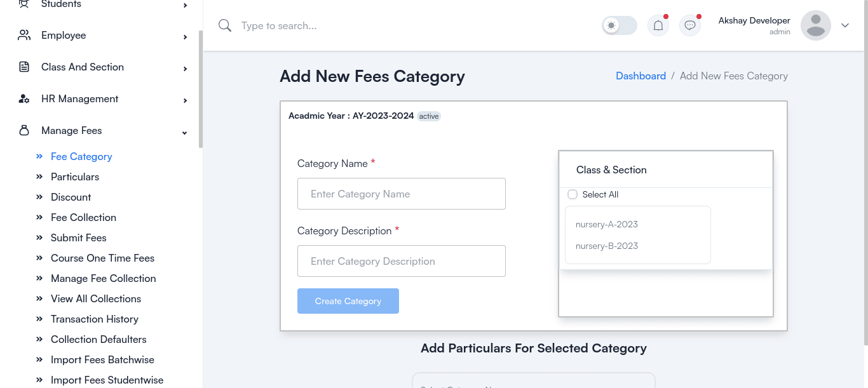
Task: Open the Fee Collection menu item
Action: coord(83,217)
